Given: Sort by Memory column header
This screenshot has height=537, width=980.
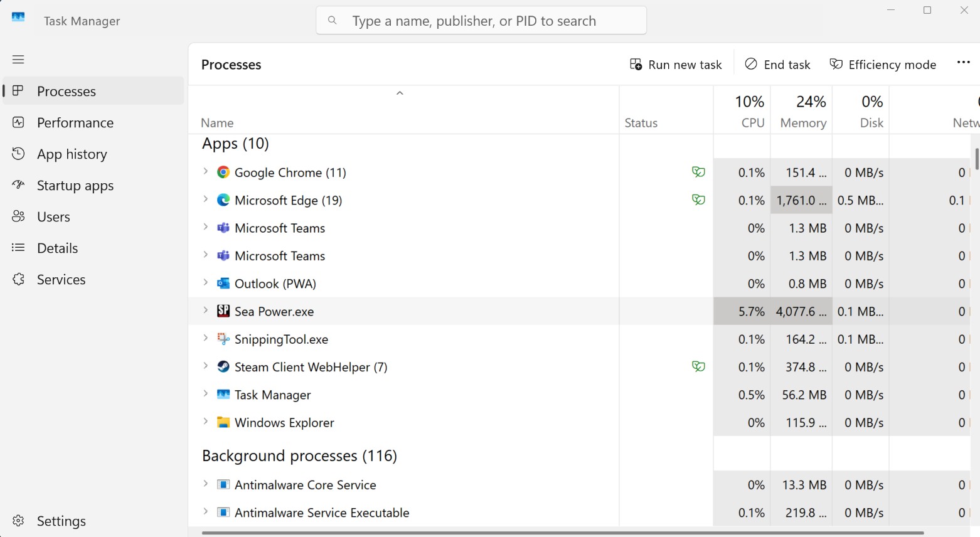Looking at the screenshot, I should coord(802,110).
